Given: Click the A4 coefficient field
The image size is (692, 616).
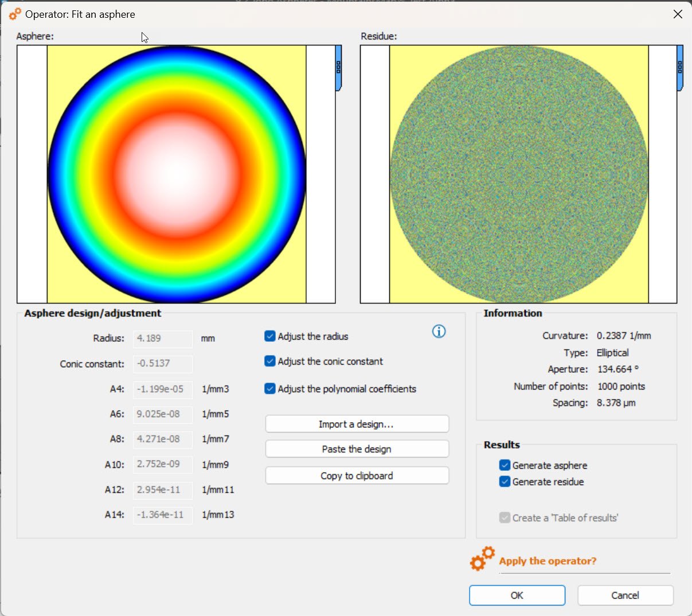Looking at the screenshot, I should [163, 389].
